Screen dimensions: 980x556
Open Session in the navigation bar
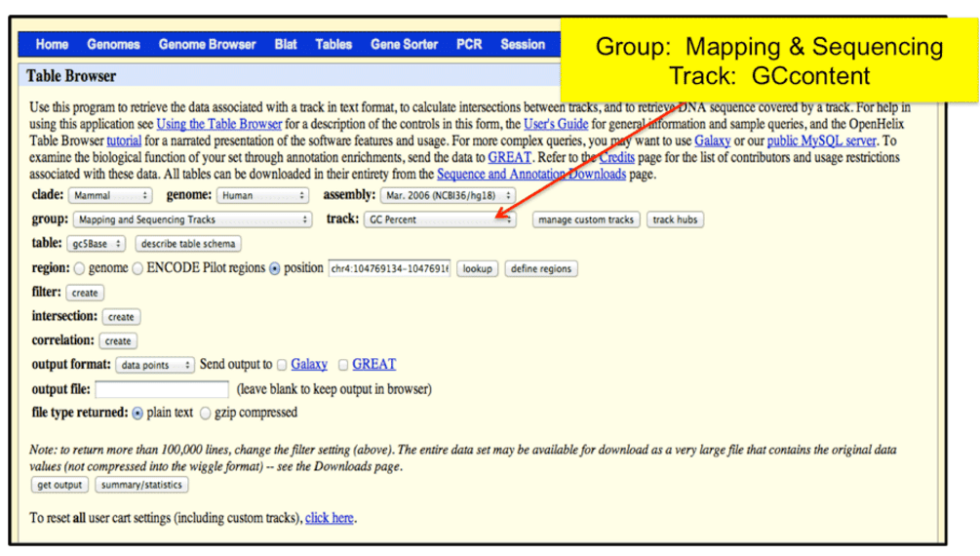tap(523, 45)
